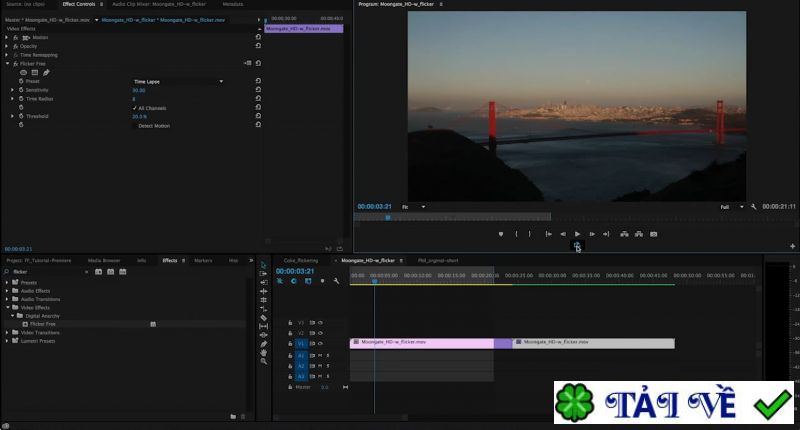Viewport: 800px width, 430px height.
Task: Select the Zoom tool in the tools panel
Action: pyautogui.click(x=263, y=361)
